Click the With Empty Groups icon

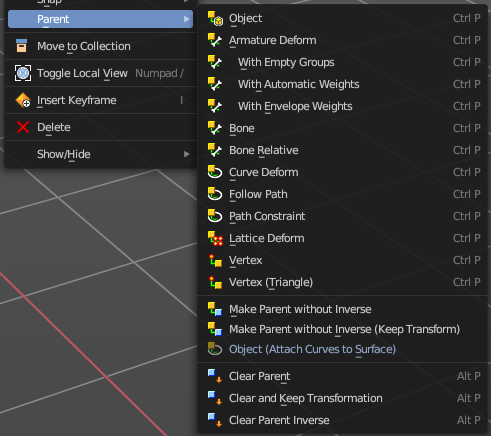(215, 62)
